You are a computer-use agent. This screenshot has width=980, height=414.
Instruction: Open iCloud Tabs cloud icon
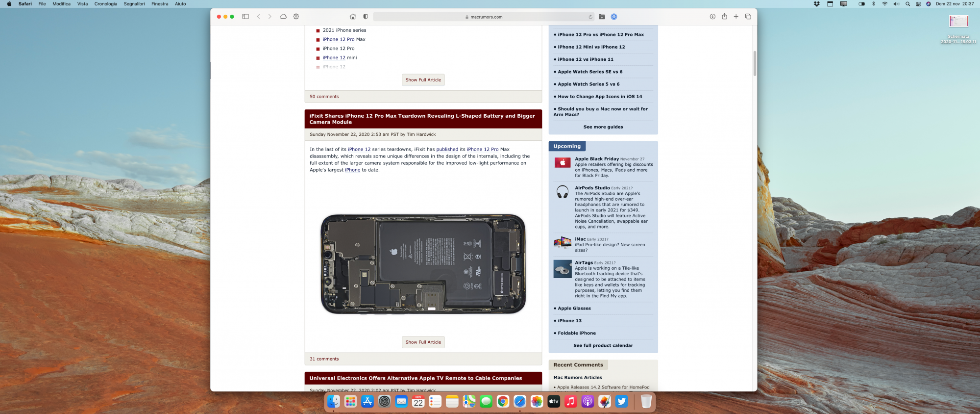tap(283, 17)
